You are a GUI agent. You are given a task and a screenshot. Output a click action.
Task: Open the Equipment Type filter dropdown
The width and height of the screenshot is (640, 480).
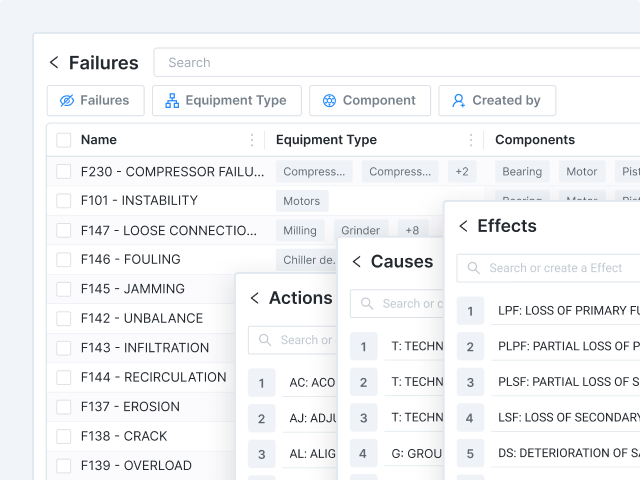(226, 100)
